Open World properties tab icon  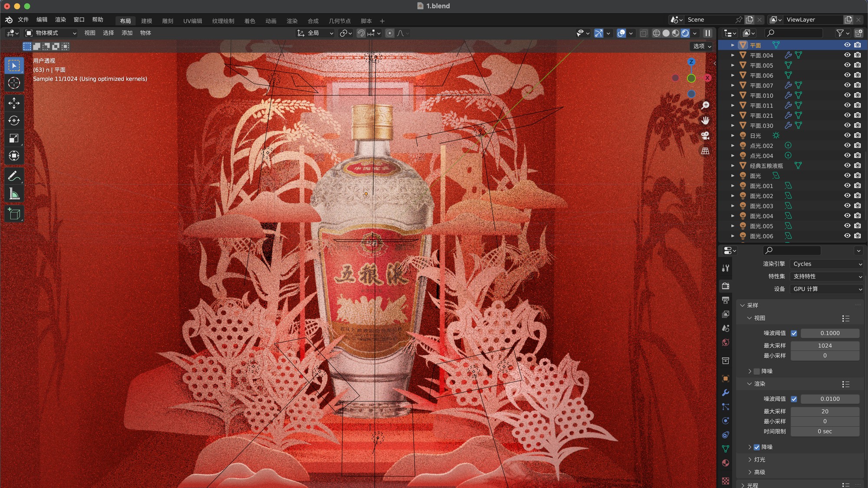tap(726, 343)
